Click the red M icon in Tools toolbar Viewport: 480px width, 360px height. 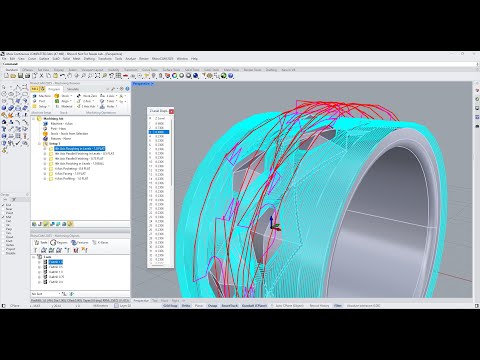click(76, 250)
